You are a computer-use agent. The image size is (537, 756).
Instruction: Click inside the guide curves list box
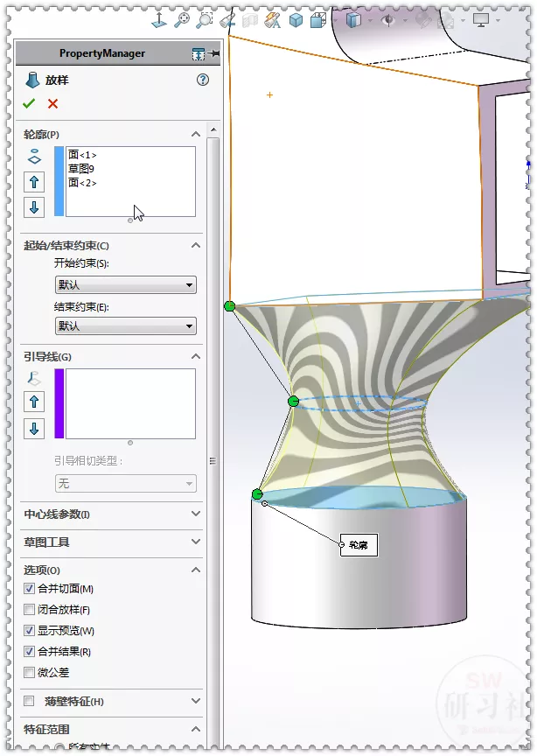click(130, 403)
